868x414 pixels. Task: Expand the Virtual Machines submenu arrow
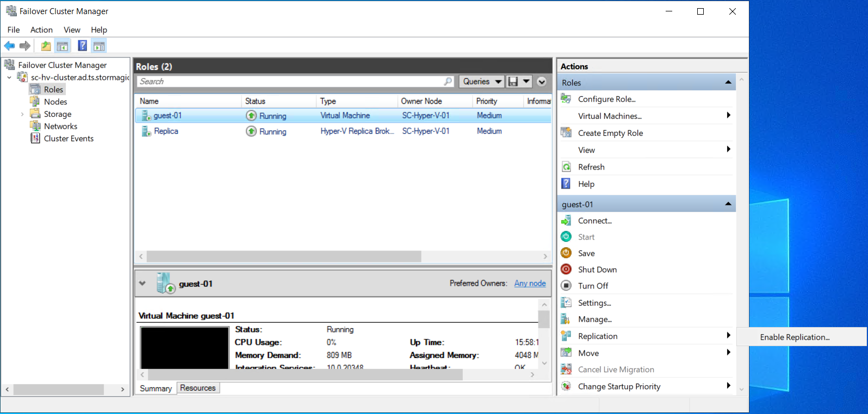[x=728, y=115]
